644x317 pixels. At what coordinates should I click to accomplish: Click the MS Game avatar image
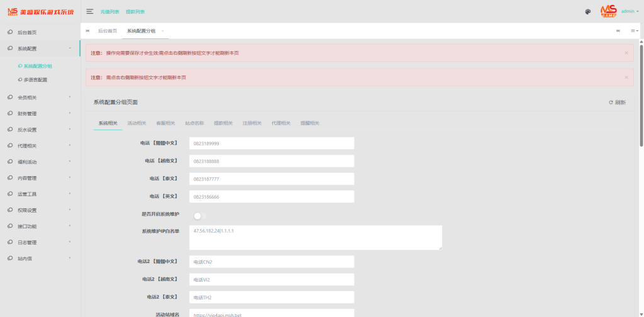tap(608, 11)
